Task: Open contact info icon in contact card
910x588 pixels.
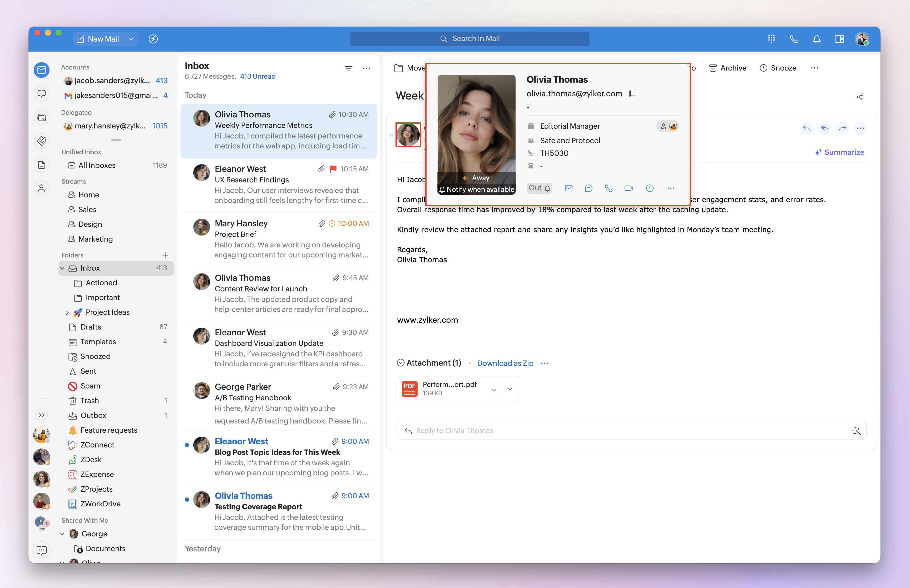Action: 650,188
